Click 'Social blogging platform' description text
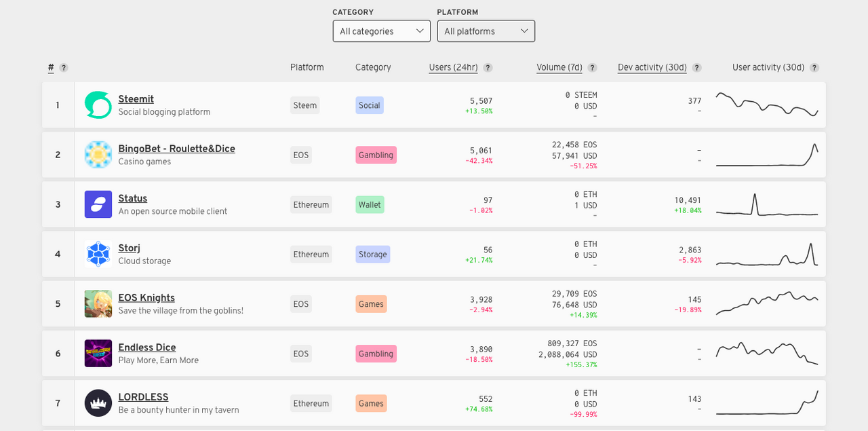The width and height of the screenshot is (868, 431). click(x=164, y=112)
